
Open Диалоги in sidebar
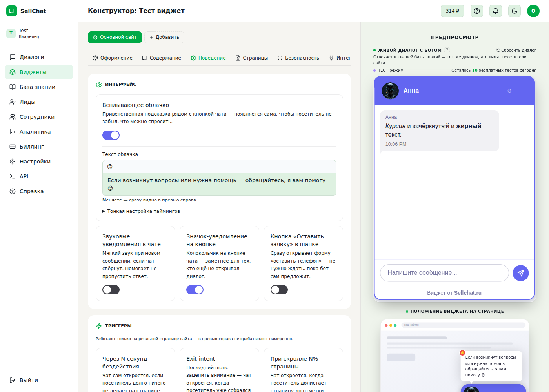pyautogui.click(x=39, y=57)
